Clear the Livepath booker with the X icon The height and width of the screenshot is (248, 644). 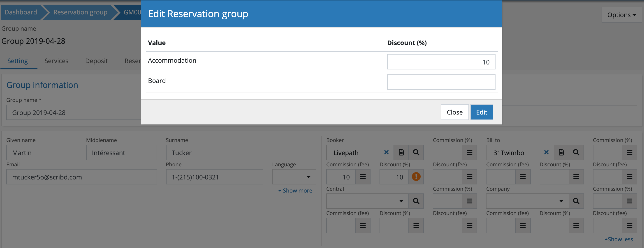pos(386,152)
